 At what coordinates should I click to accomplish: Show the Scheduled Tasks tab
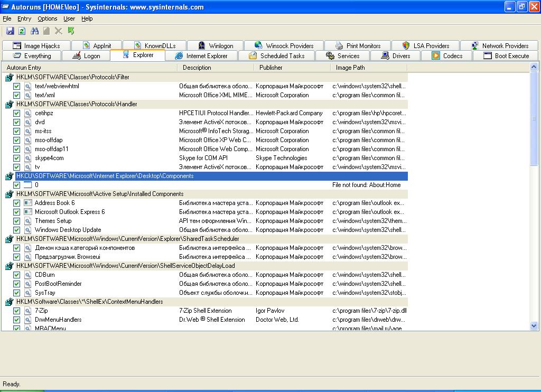tap(277, 56)
